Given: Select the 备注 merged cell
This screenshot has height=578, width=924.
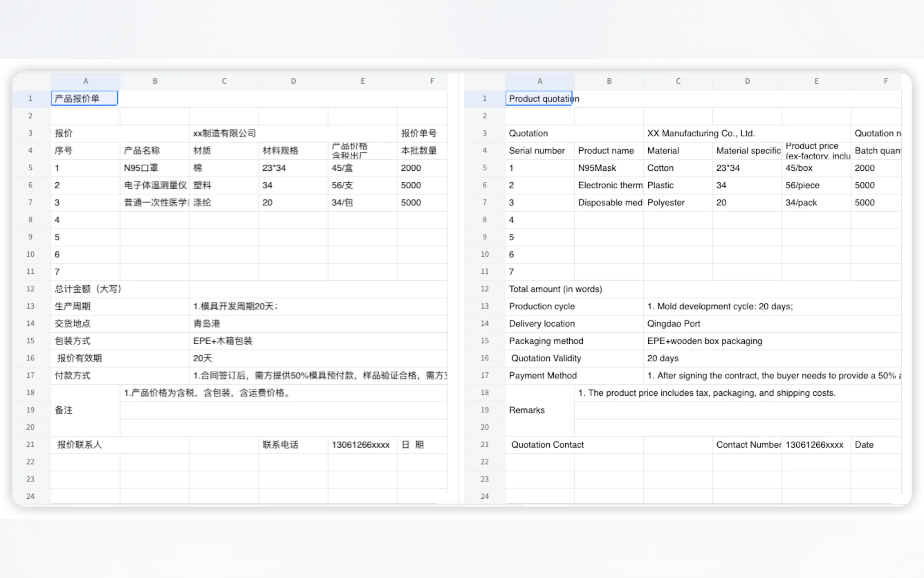Looking at the screenshot, I should pyautogui.click(x=85, y=410).
